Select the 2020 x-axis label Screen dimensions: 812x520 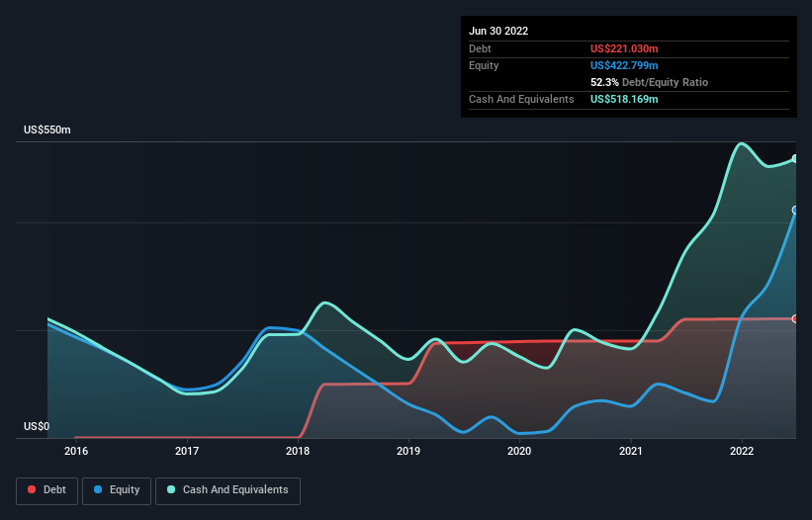coord(519,451)
